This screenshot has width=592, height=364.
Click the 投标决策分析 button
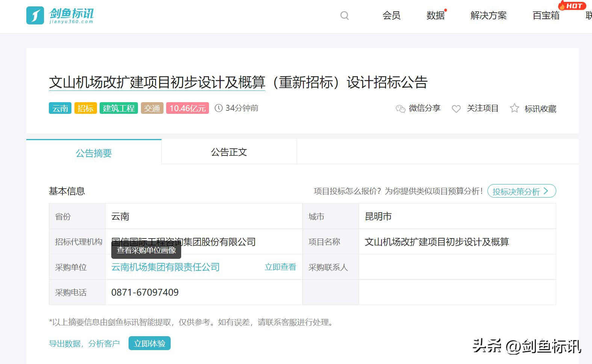click(522, 191)
